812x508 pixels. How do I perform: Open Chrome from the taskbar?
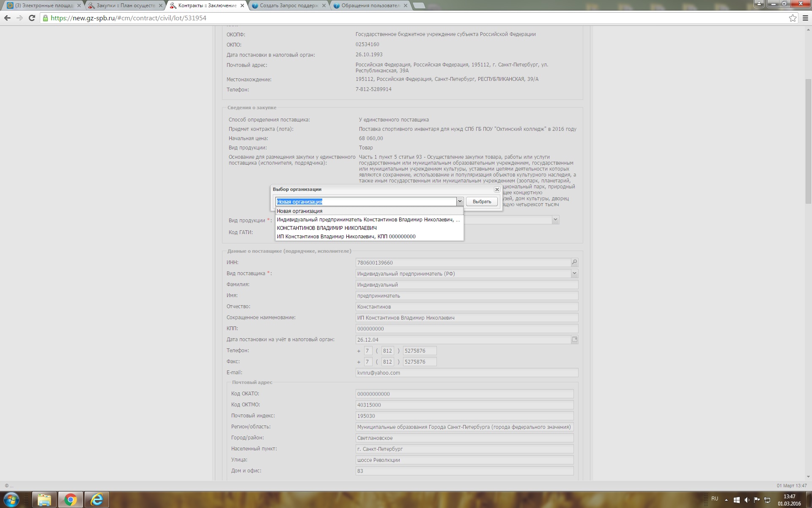click(71, 500)
